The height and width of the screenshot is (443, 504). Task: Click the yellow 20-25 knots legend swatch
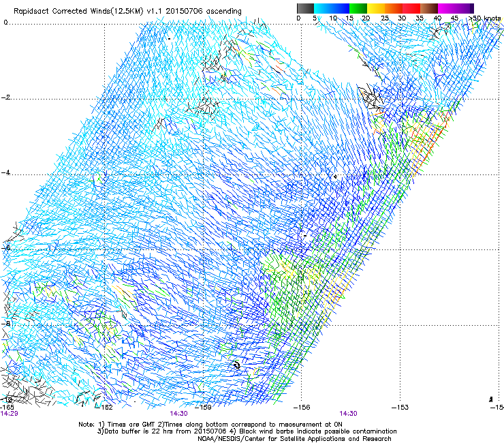click(x=376, y=8)
